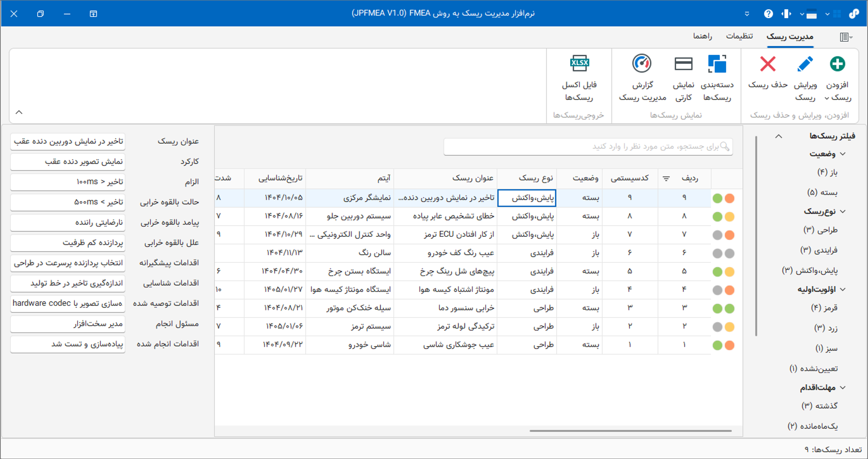
Task: Collapse the وضعیت filter group
Action: tap(843, 154)
